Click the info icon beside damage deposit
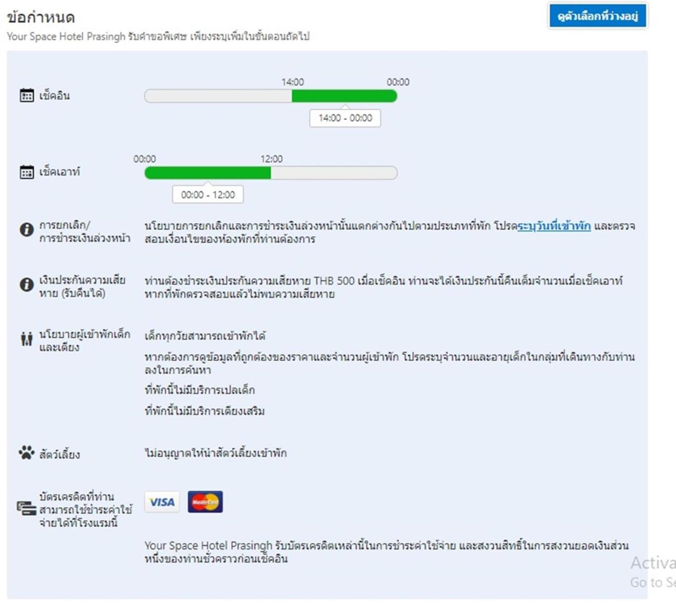The height and width of the screenshot is (616, 676). coord(26,285)
